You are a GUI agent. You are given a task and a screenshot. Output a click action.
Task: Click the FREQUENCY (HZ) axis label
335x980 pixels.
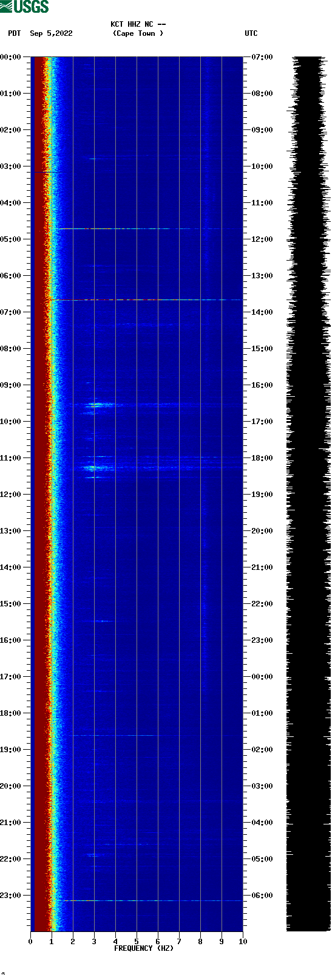[144, 948]
